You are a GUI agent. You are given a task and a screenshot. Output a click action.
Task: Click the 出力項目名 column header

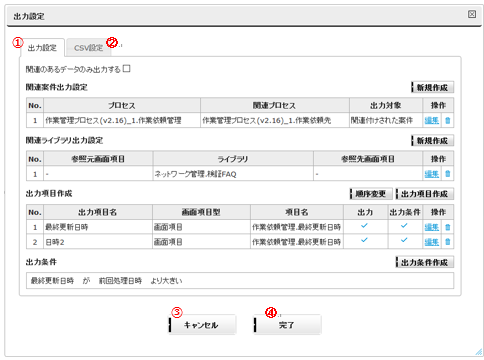(x=98, y=212)
